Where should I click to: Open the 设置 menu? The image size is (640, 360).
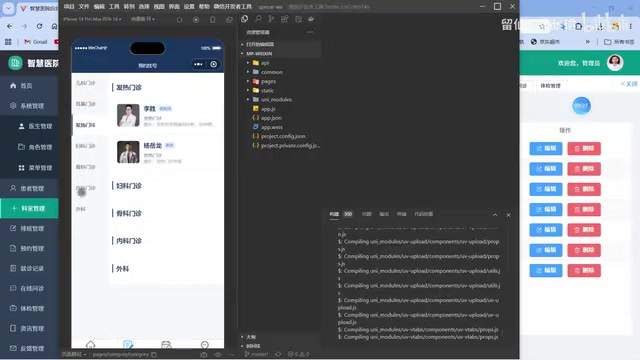tap(189, 7)
